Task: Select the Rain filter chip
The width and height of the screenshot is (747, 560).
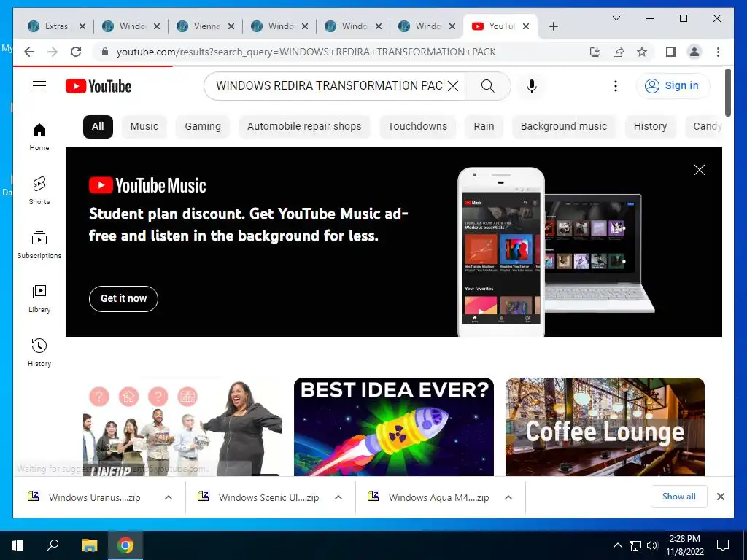Action: point(484,127)
